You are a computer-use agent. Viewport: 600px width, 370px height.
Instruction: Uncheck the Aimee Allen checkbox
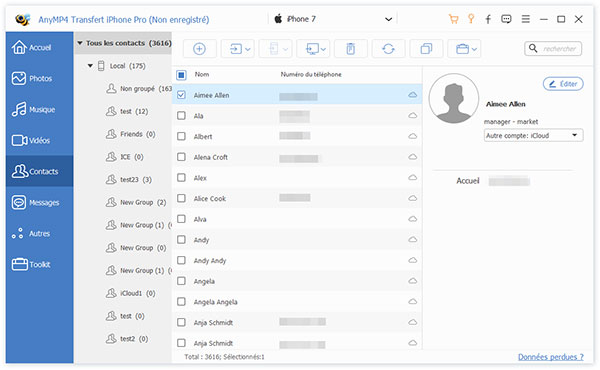click(181, 95)
